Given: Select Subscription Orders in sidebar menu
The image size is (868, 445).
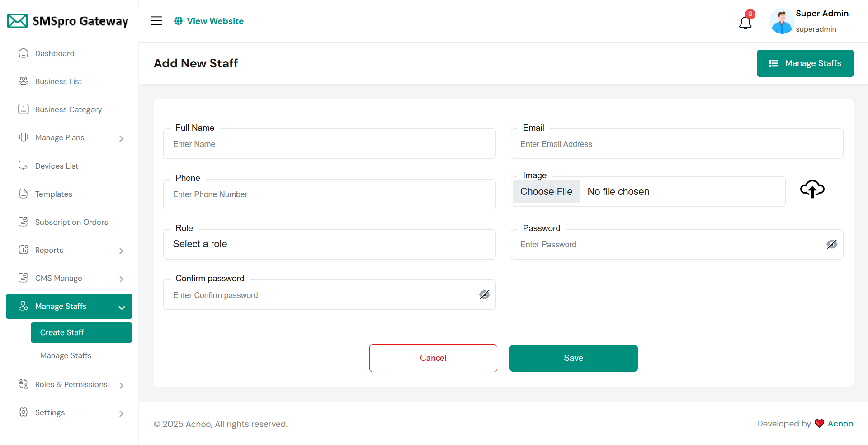Looking at the screenshot, I should (x=71, y=222).
